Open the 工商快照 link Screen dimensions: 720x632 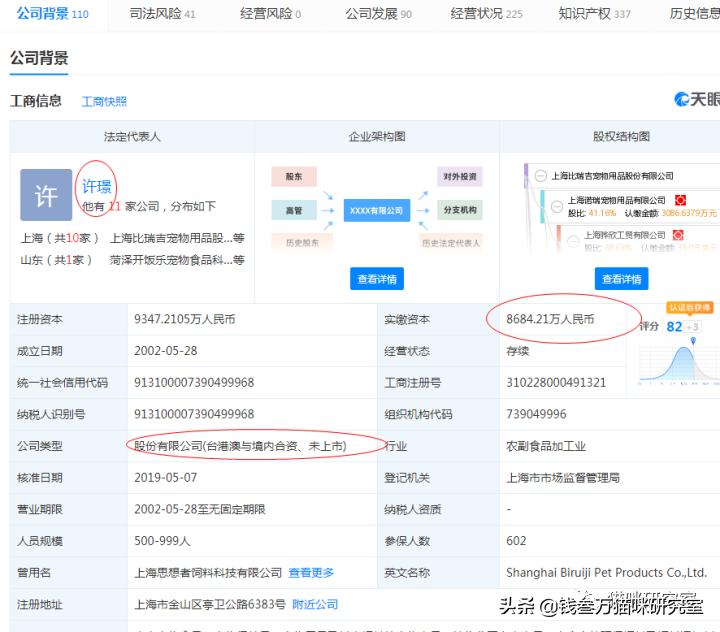tap(104, 102)
